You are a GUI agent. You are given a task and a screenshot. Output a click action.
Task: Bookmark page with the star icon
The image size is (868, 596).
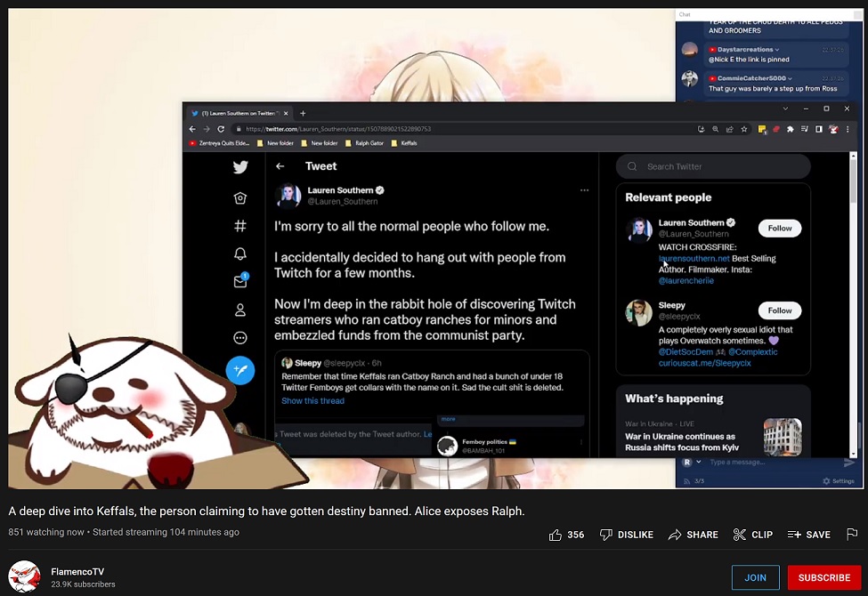[744, 129]
